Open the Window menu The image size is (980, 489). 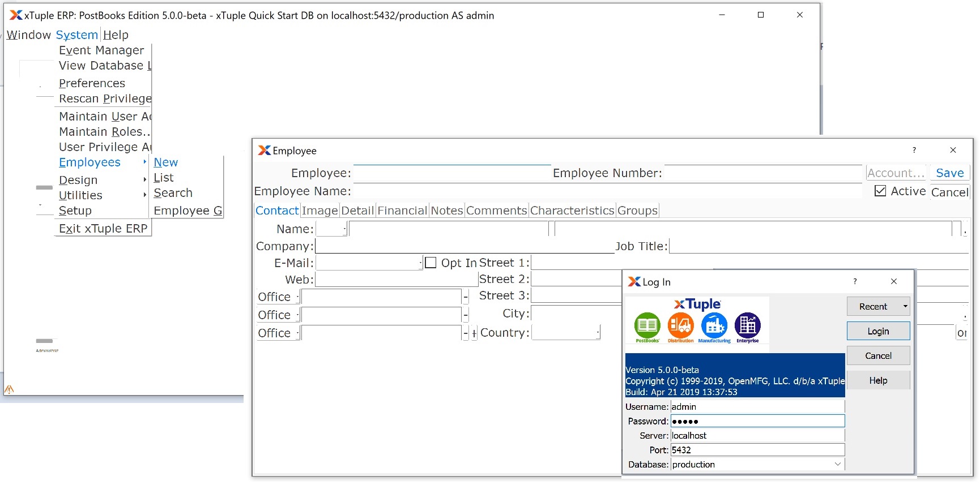29,35
